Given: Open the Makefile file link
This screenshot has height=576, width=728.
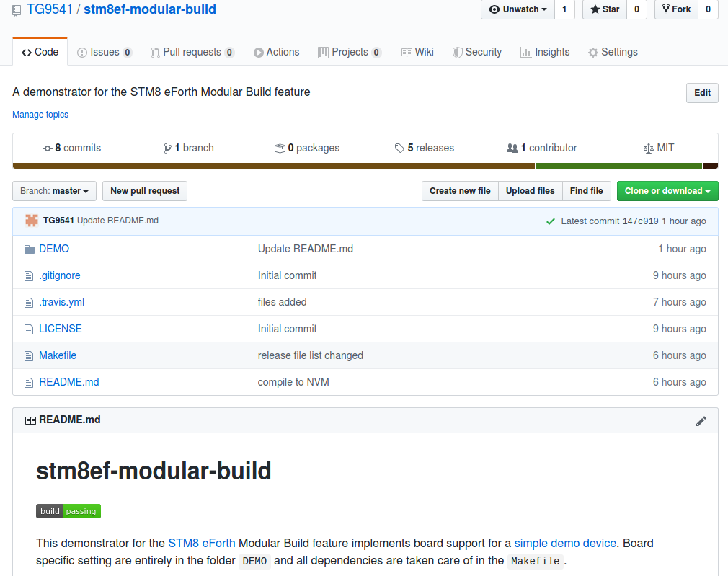Looking at the screenshot, I should pyautogui.click(x=58, y=356).
